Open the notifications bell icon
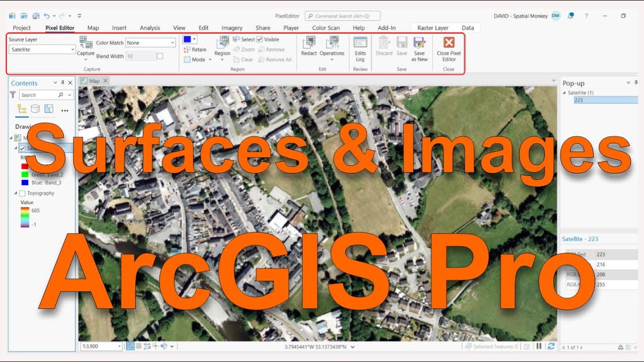The height and width of the screenshot is (362, 644). [x=571, y=16]
